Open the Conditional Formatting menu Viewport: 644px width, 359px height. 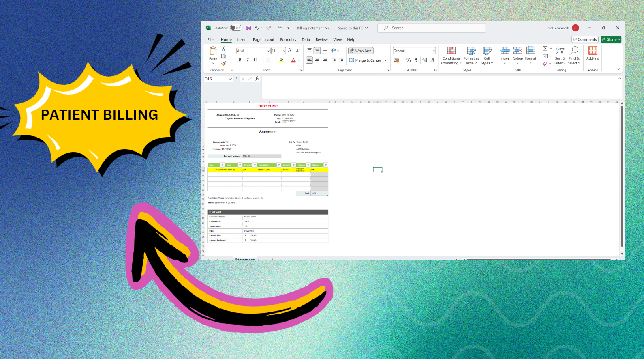click(451, 56)
